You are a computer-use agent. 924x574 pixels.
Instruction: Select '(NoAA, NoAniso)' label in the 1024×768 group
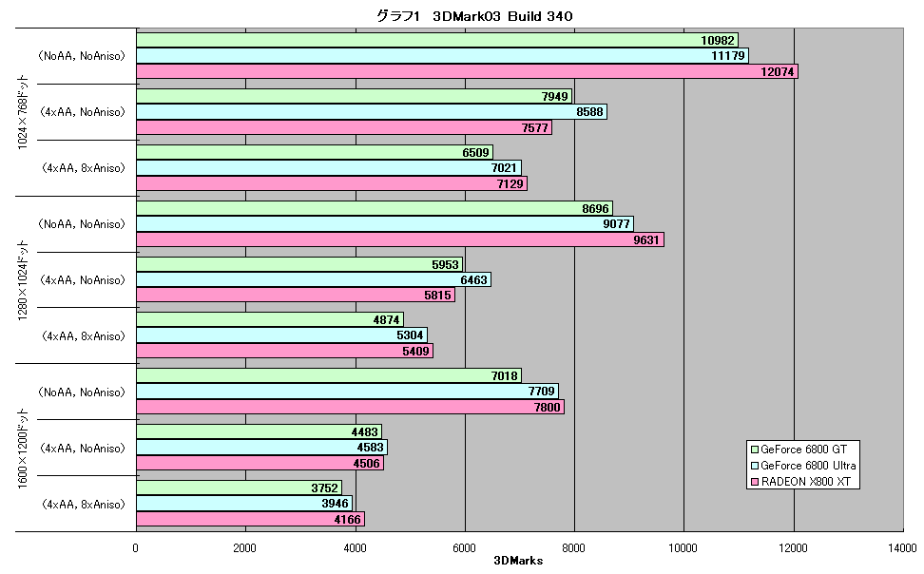[82, 56]
